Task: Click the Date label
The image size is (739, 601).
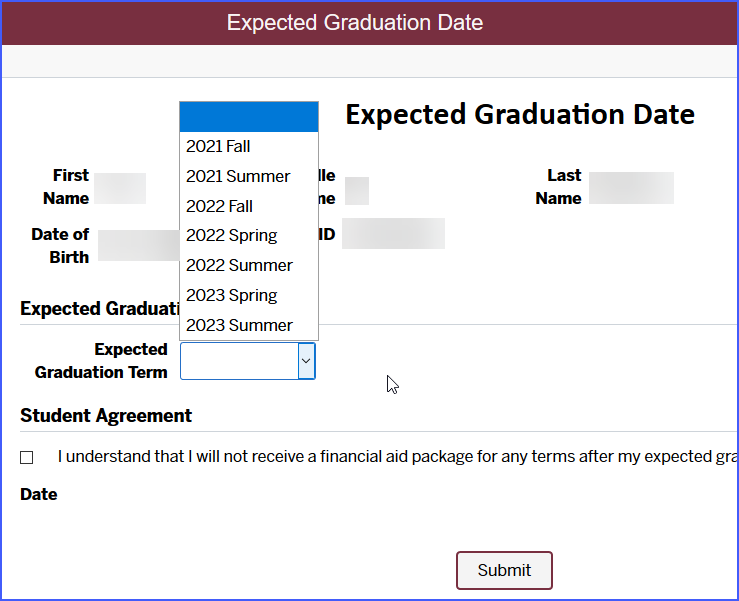Action: click(39, 494)
